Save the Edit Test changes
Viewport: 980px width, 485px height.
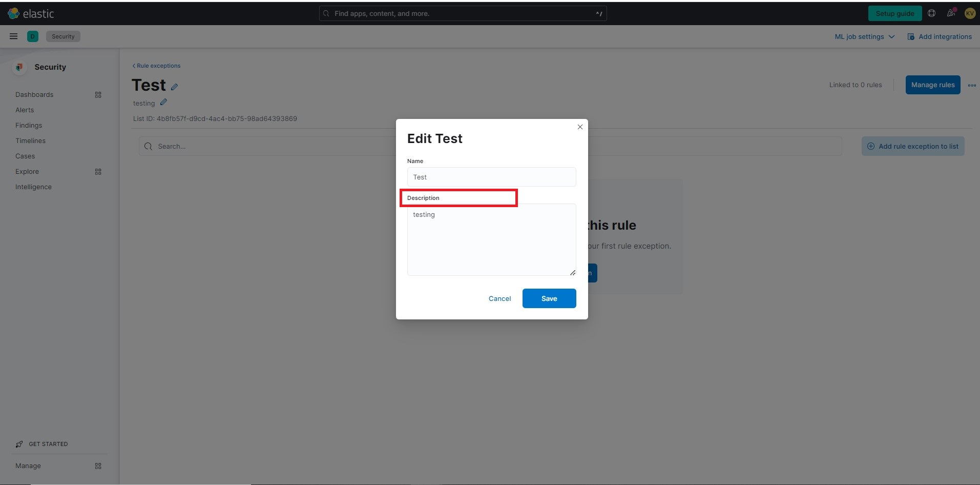549,298
